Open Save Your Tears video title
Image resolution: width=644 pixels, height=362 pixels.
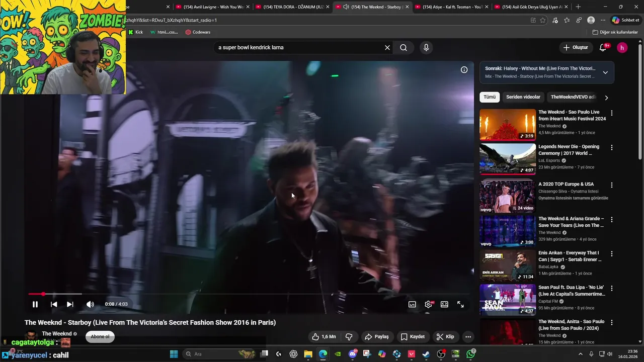tap(571, 222)
